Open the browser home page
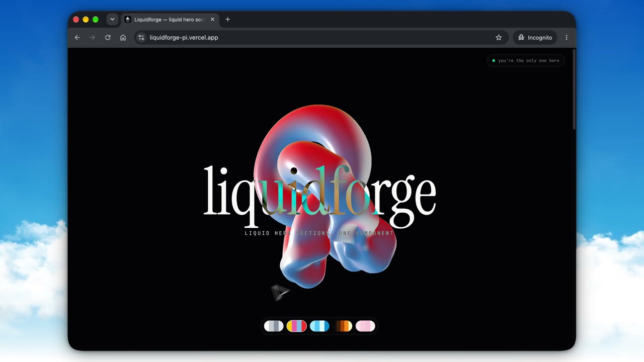This screenshot has width=644, height=362. coord(123,37)
